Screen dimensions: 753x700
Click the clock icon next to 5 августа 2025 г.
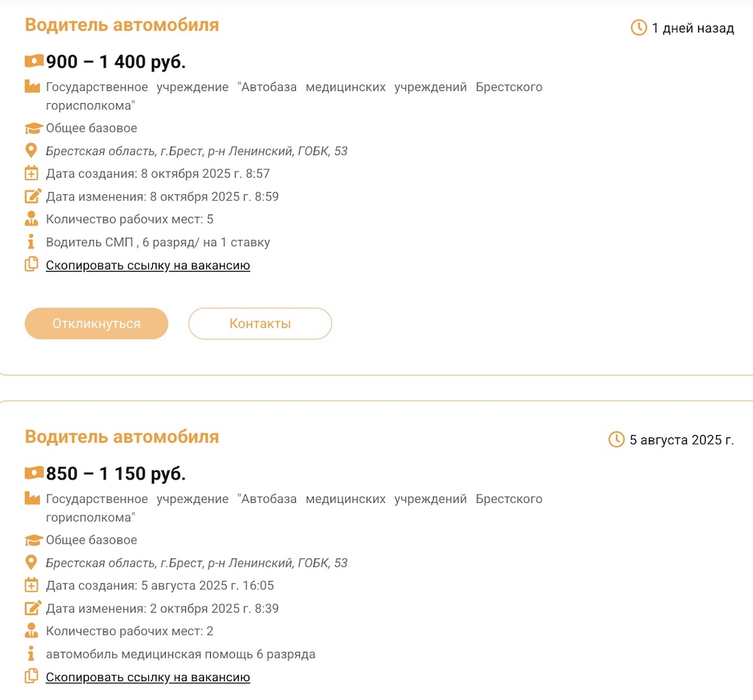pos(616,440)
